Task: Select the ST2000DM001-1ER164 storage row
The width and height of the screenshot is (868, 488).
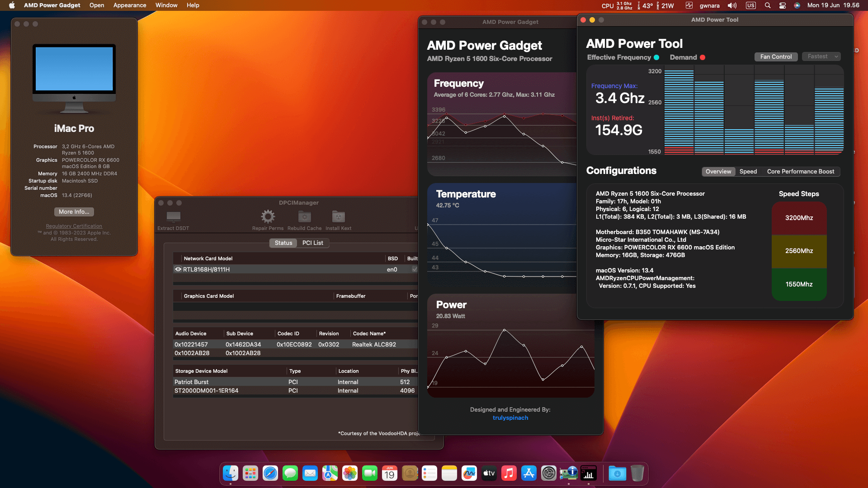Action: 296,391
